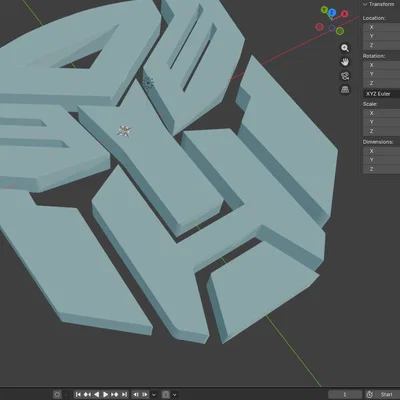Screen dimensions: 400x400
Task: Toggle the auto keying record button
Action: [57, 394]
